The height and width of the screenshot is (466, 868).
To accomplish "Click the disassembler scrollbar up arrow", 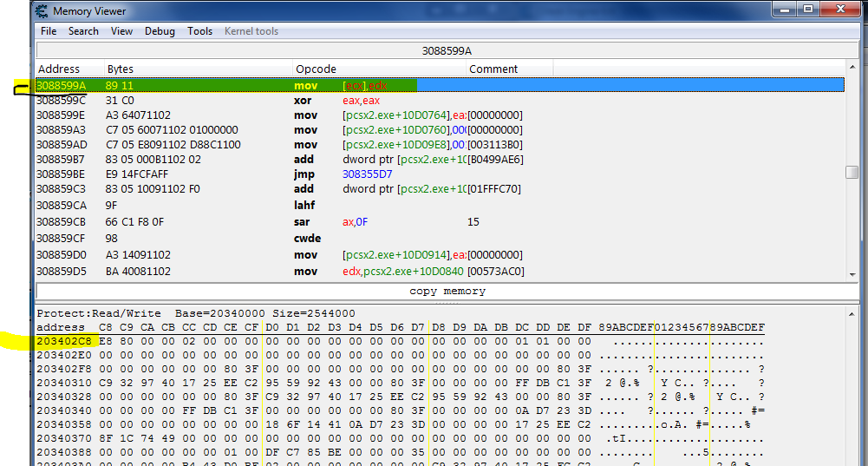I will (852, 69).
